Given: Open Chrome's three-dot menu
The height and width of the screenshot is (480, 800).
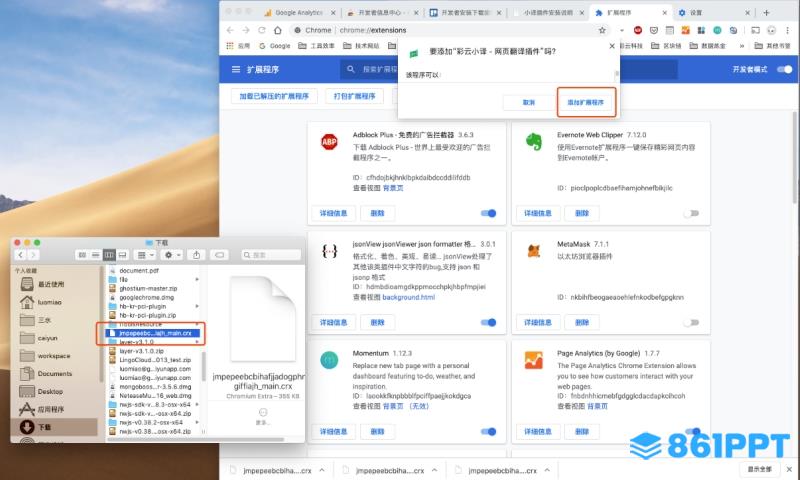Looking at the screenshot, I should [788, 30].
